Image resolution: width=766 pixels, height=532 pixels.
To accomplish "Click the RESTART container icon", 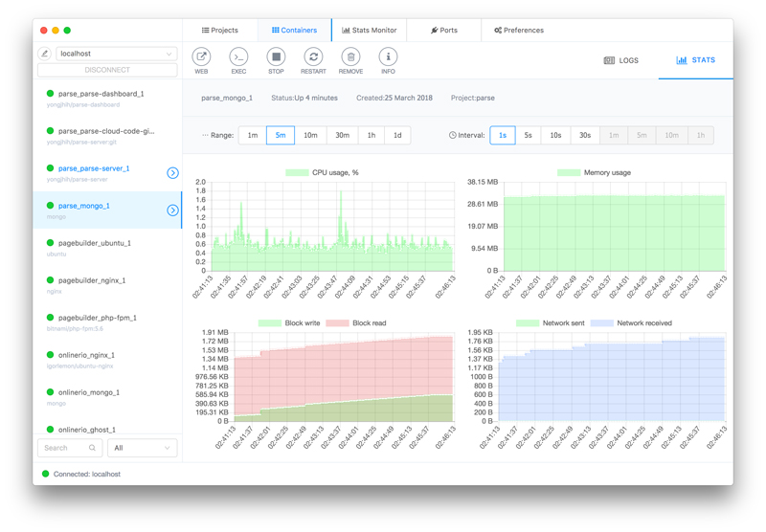I will click(313, 57).
